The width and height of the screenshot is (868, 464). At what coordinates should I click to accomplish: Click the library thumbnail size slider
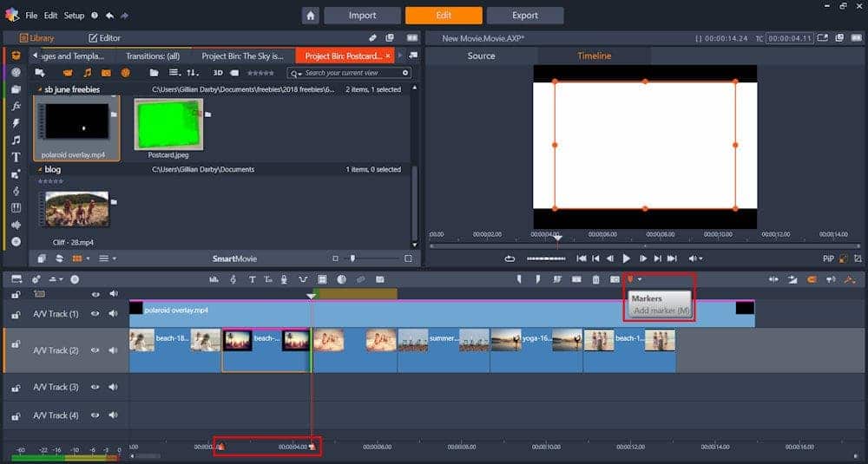[x=352, y=258]
